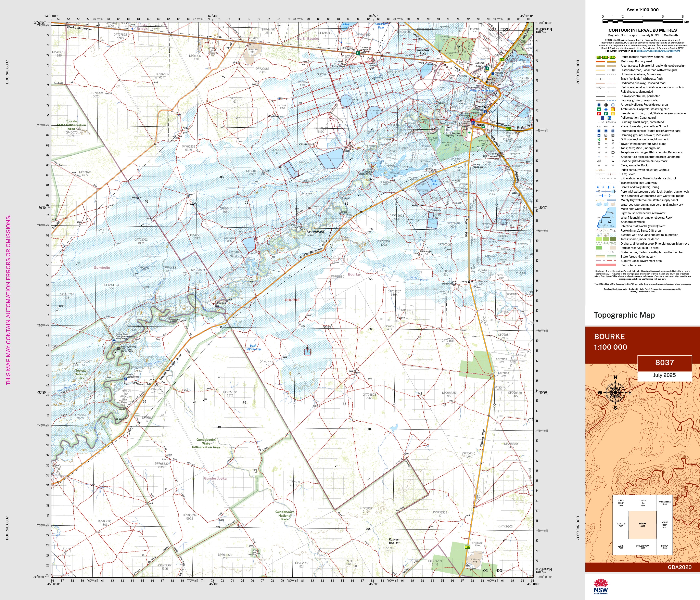
Task: Click the Bourke town label on map
Action: click(479, 125)
